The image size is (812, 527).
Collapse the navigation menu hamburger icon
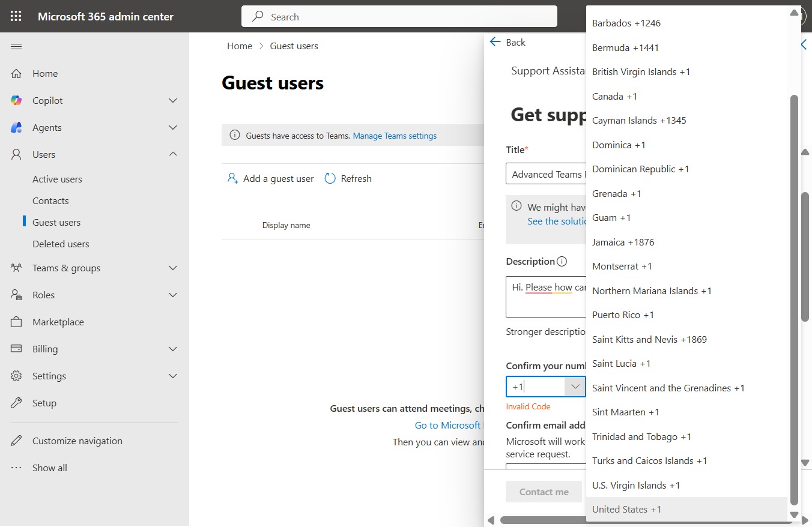pyautogui.click(x=16, y=46)
